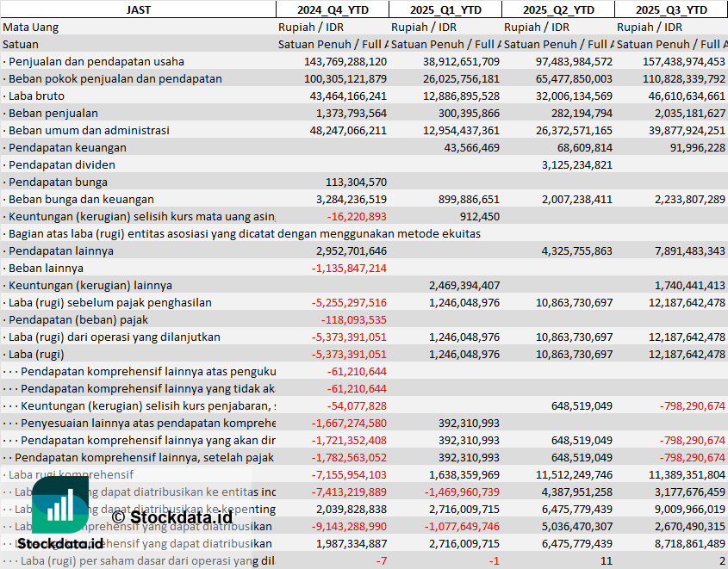Click the Laba (rugi) row label

(36, 355)
